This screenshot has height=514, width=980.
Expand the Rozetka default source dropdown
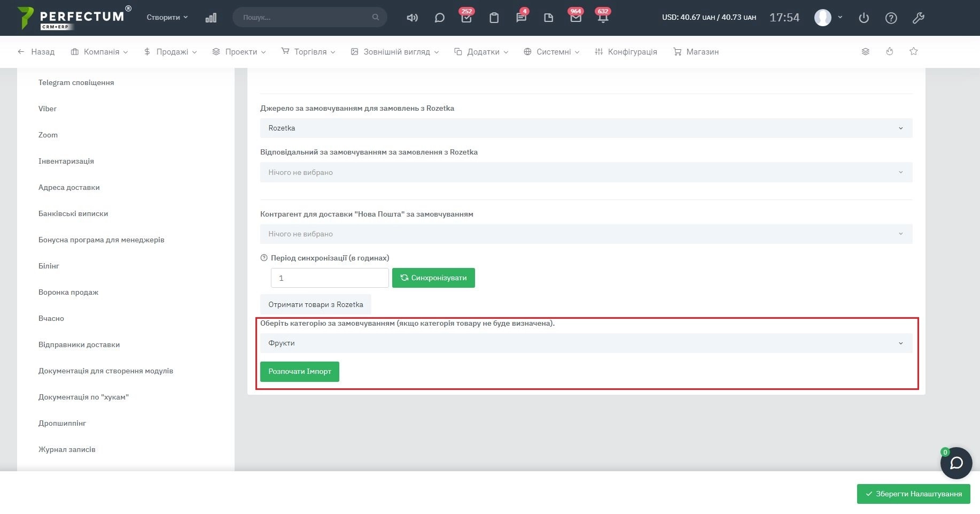pyautogui.click(x=586, y=128)
